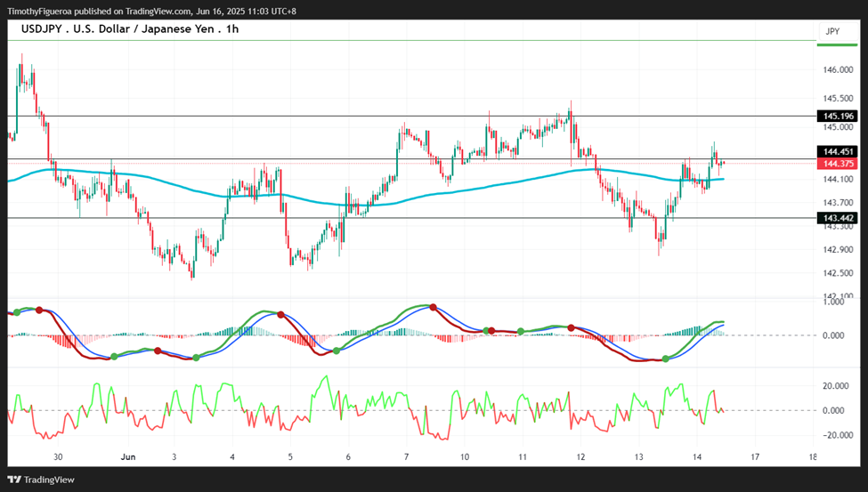Click the 143.442 price level label

[x=838, y=218]
